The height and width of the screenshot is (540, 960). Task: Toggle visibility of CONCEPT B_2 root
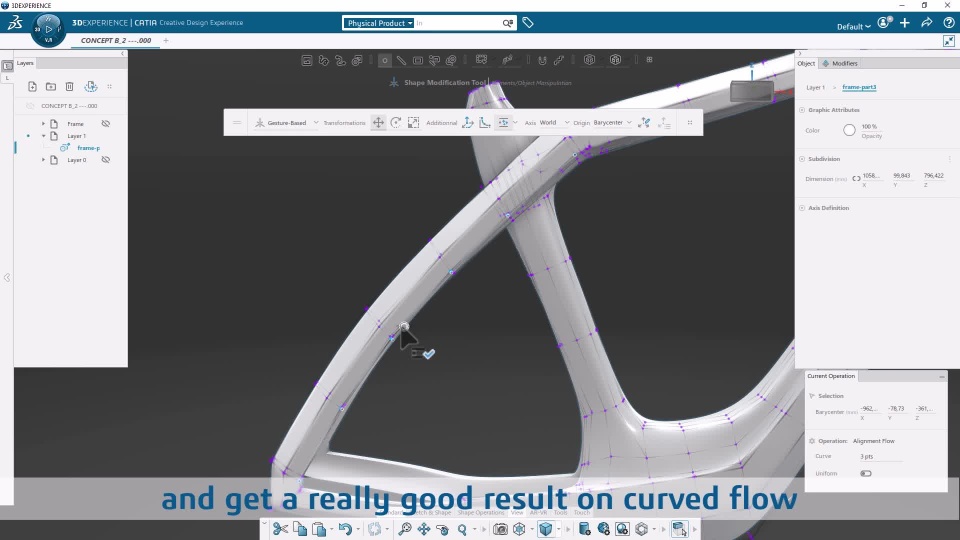30,106
